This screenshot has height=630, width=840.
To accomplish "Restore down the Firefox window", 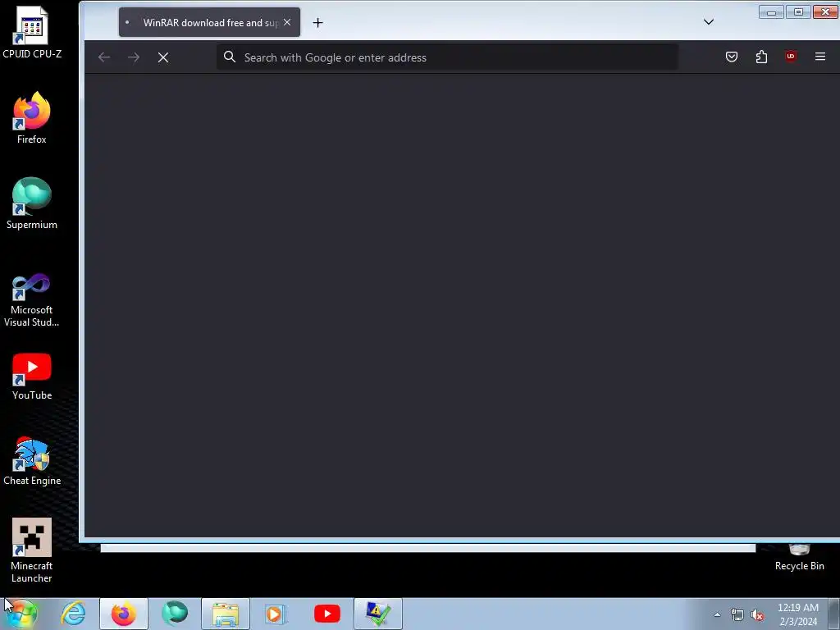I will [798, 11].
